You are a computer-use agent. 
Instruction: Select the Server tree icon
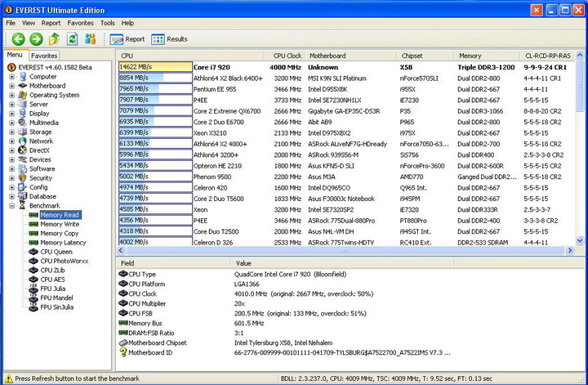click(23, 105)
